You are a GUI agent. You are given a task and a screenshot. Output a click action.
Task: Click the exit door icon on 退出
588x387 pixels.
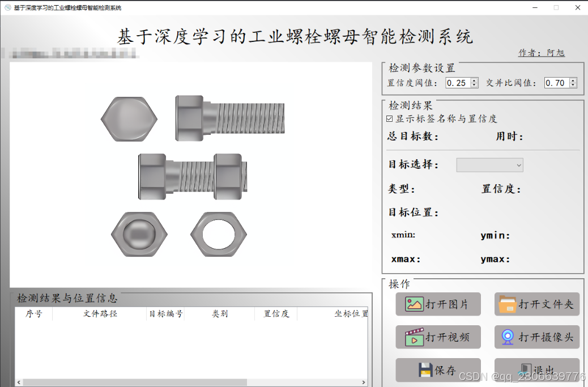526,369
